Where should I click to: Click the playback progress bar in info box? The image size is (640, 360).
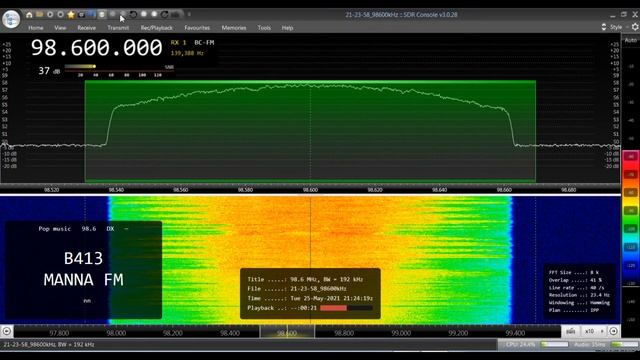point(346,308)
